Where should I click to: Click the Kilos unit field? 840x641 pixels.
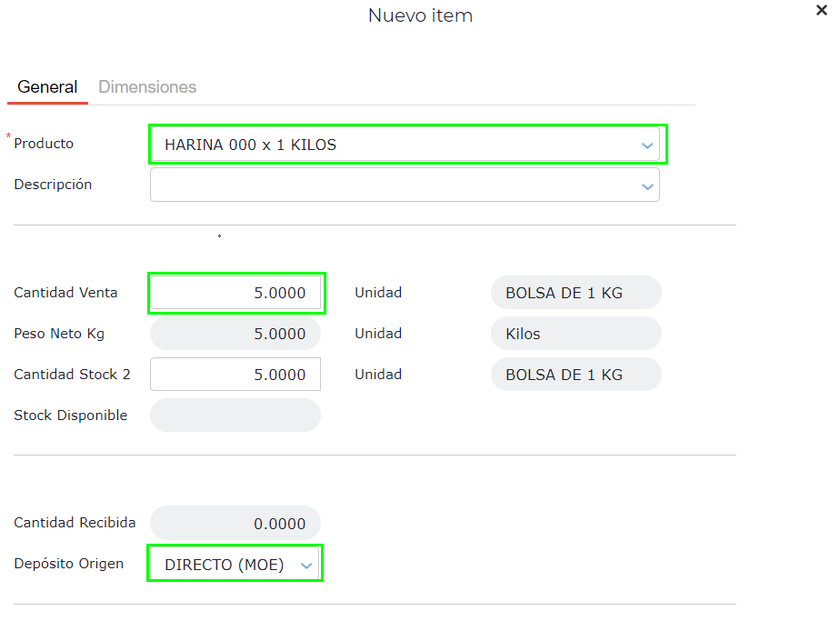[x=575, y=334]
